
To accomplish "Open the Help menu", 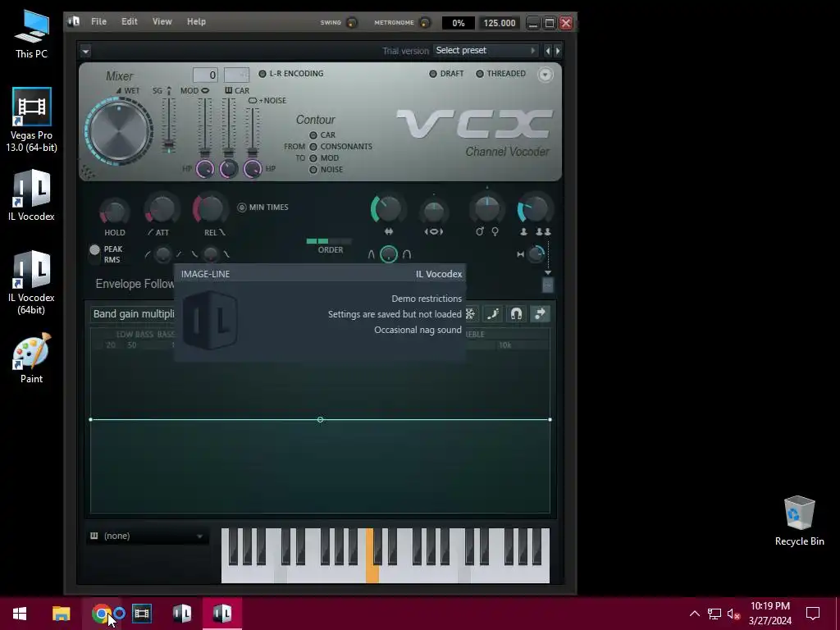I will point(196,21).
